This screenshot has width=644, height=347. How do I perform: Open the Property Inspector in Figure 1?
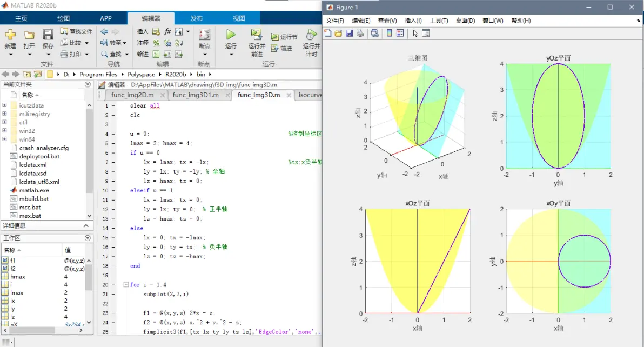(426, 34)
